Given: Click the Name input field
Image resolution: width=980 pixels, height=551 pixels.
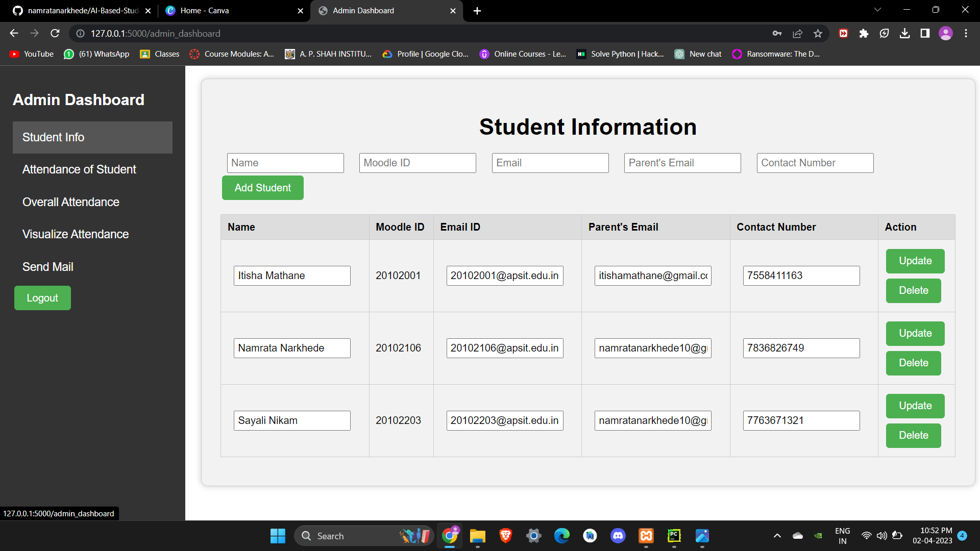Looking at the screenshot, I should (285, 163).
